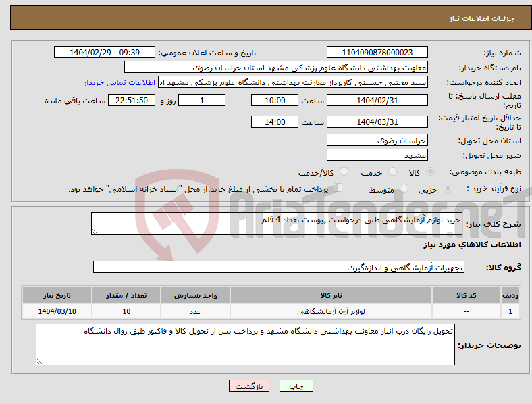This screenshot has width=532, height=404.
Task: Click the resize handle of description textarea
Action: click(x=95, y=232)
